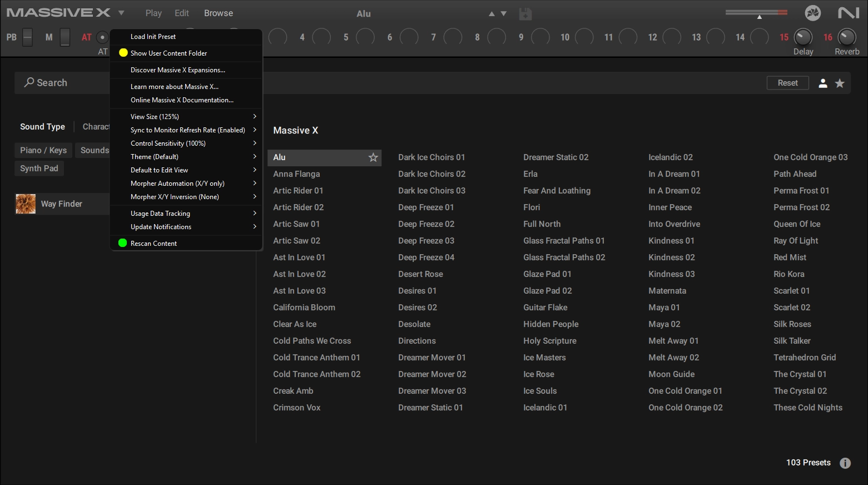
Task: Click the macro 15 Delay knob
Action: pyautogui.click(x=803, y=37)
